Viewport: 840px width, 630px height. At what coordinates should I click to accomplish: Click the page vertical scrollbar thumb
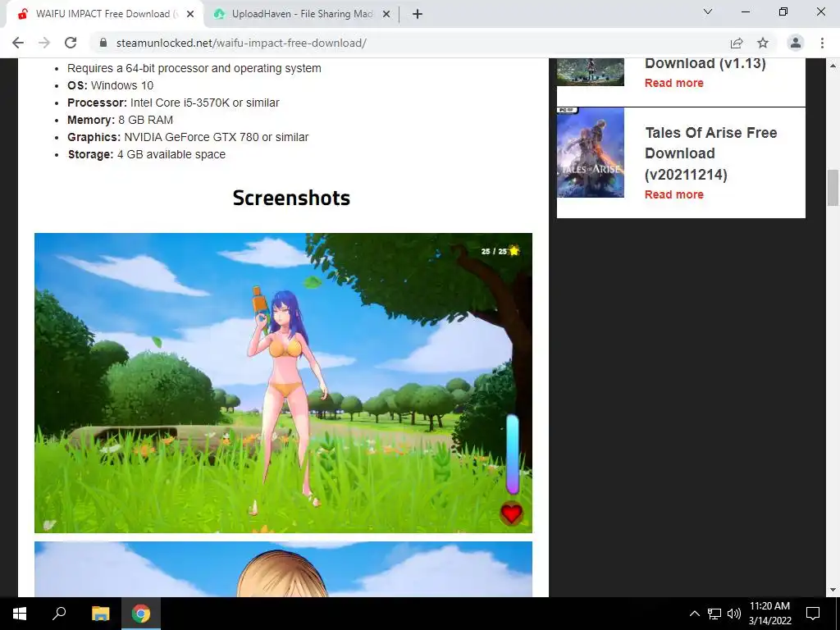[833, 188]
